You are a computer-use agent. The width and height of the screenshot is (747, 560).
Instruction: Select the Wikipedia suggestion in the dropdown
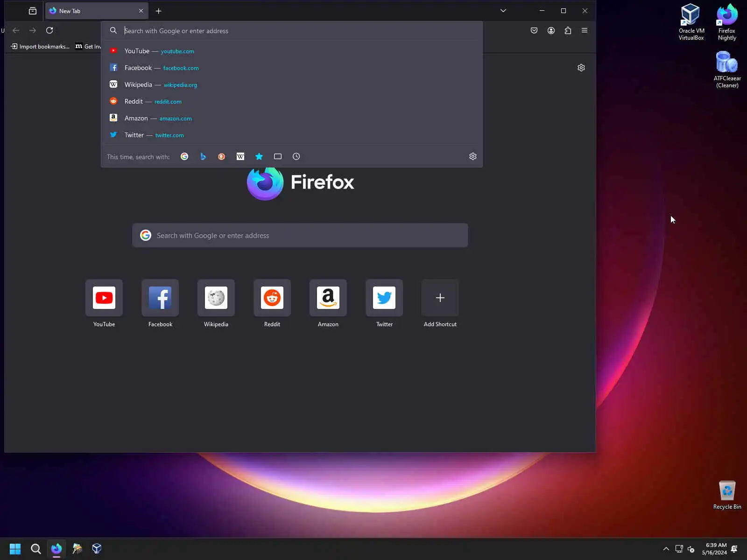pyautogui.click(x=292, y=84)
